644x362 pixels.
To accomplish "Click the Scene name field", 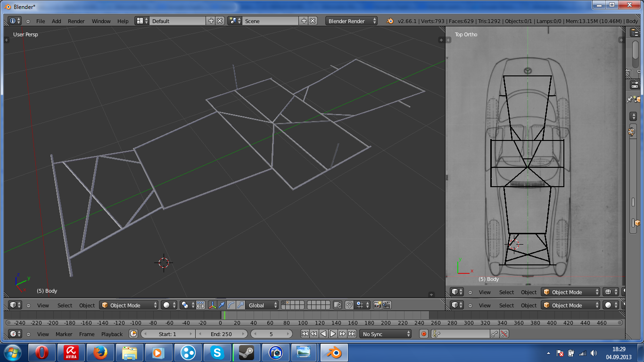I will 271,21.
